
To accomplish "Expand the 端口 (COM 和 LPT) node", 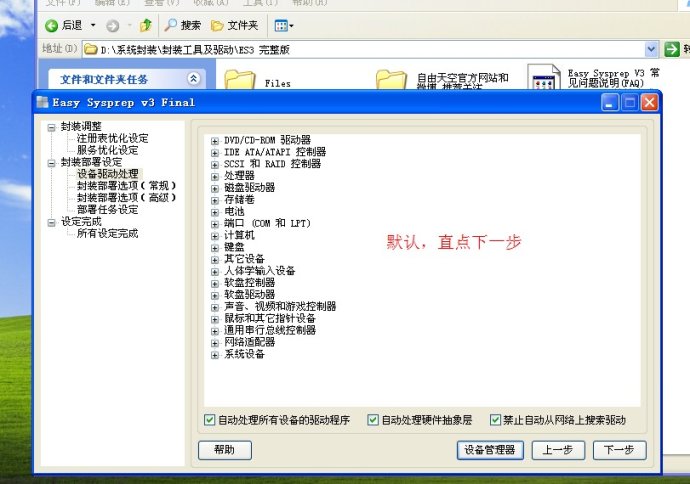I will 215,224.
